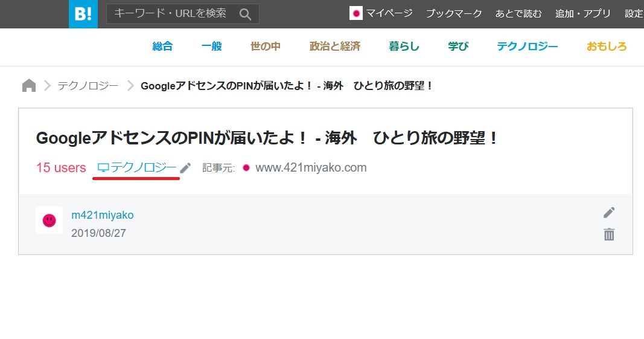Edit the m421miyako bookmark with pencil icon
The width and height of the screenshot is (644, 339).
pyautogui.click(x=609, y=212)
